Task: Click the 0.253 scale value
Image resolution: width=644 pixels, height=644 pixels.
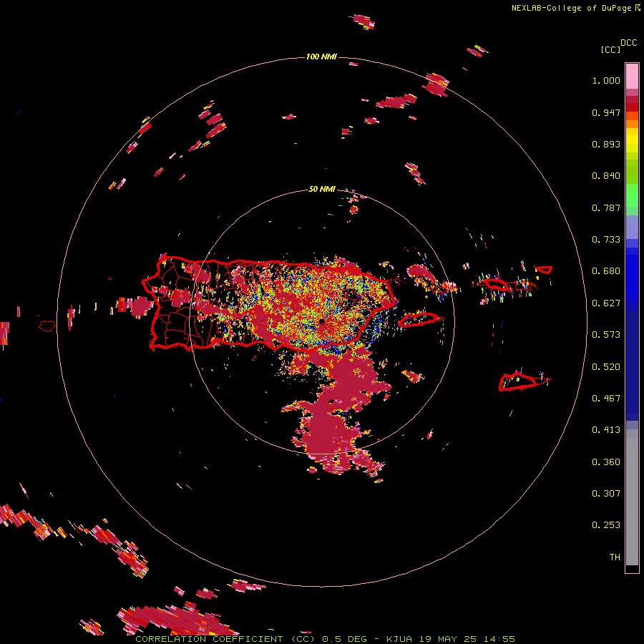Action: tap(606, 525)
